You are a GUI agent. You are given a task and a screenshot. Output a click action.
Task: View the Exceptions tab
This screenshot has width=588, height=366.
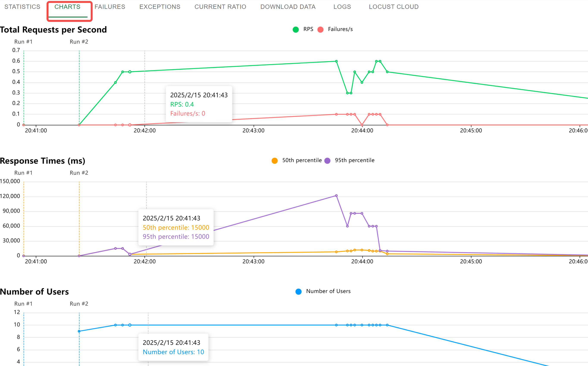coord(160,7)
